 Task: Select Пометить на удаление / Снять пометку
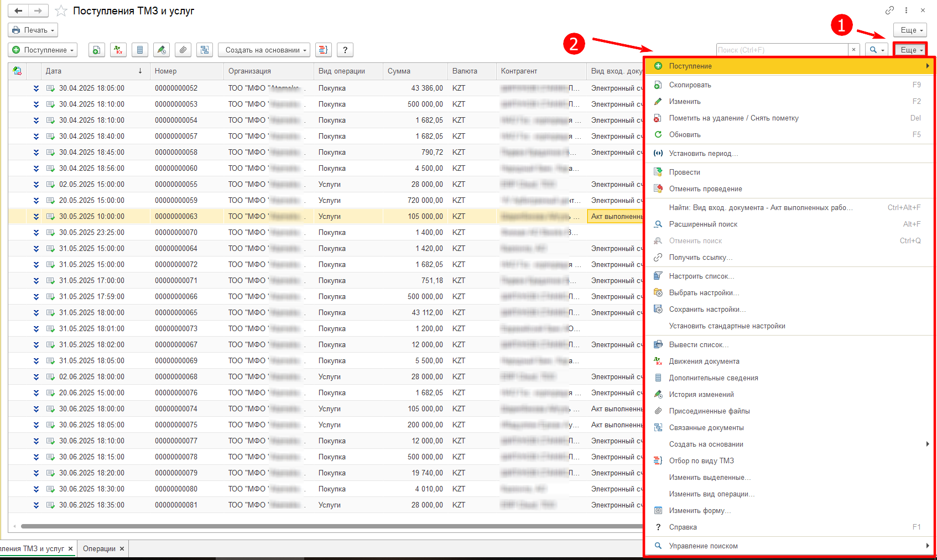click(x=790, y=118)
